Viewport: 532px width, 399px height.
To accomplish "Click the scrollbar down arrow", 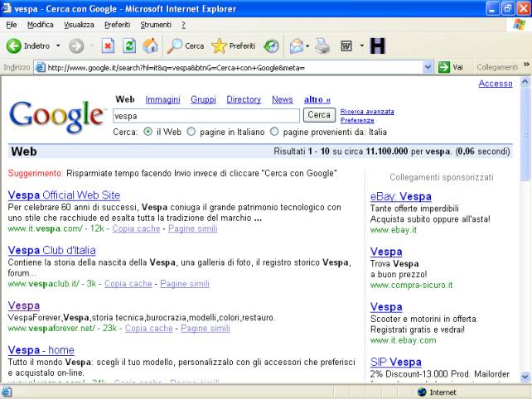I will (x=525, y=377).
